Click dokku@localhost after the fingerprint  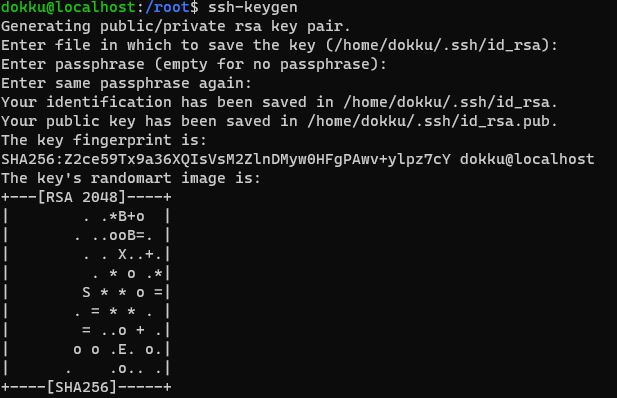click(x=527, y=159)
